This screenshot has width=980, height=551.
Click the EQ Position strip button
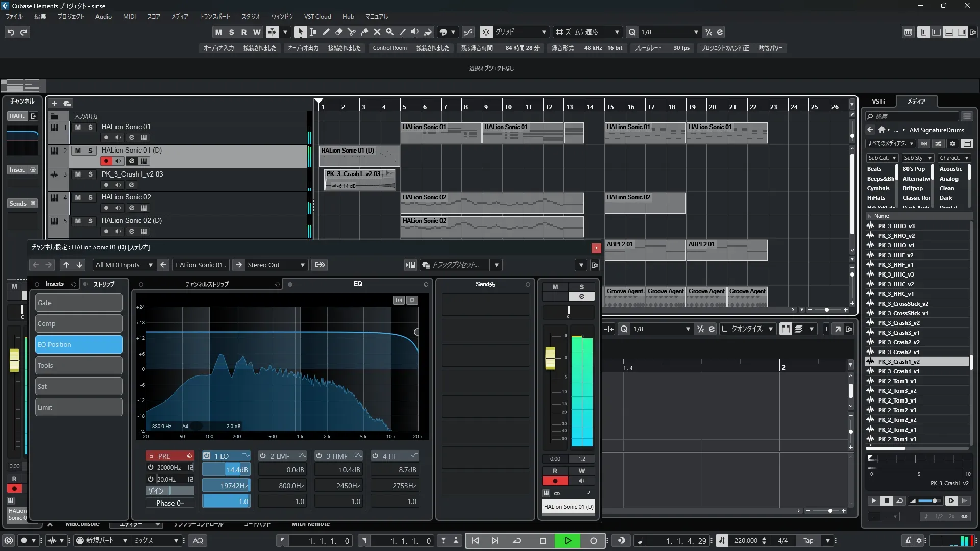pos(79,344)
